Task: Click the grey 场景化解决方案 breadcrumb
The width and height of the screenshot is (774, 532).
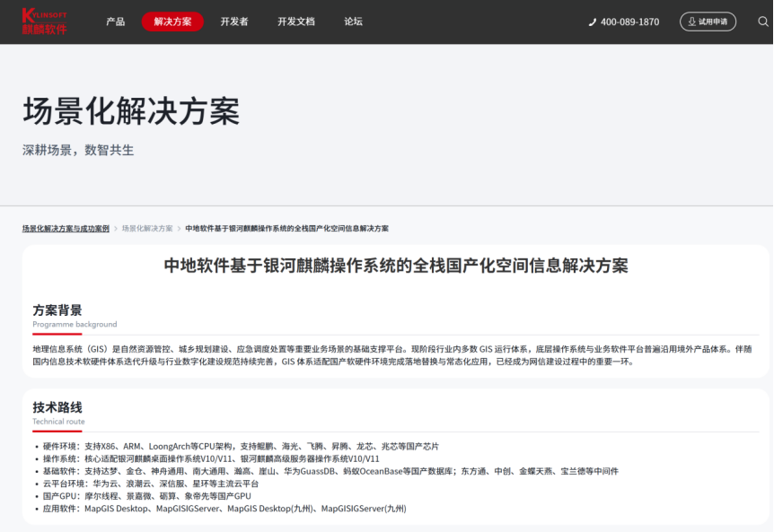Action: (x=147, y=228)
